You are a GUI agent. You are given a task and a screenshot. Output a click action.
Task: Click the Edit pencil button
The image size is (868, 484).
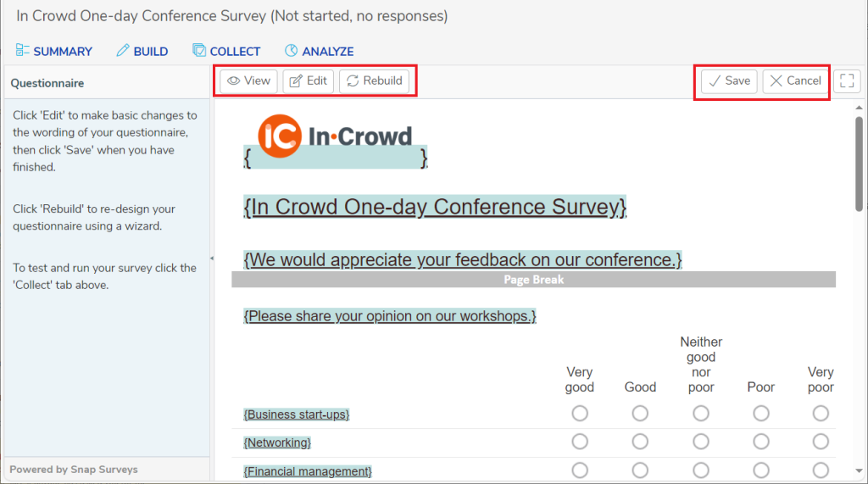(309, 81)
